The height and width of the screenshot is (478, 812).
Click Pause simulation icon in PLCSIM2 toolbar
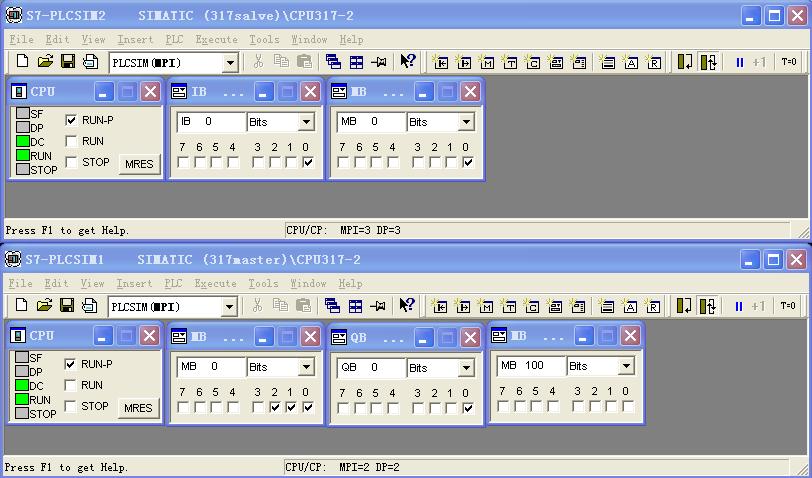[740, 62]
